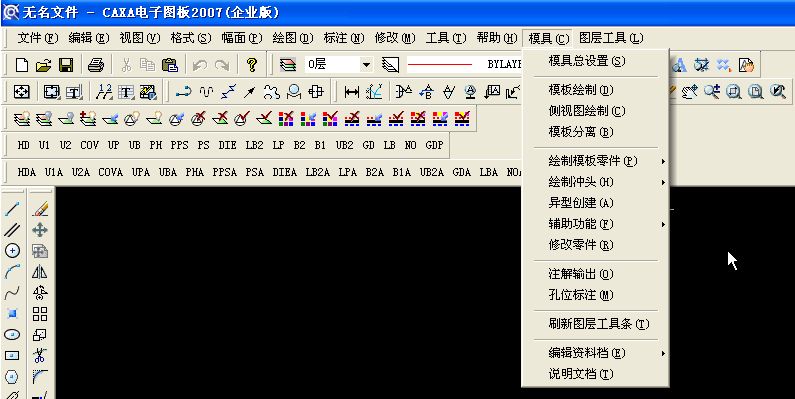Viewport: 795px width, 399px height.
Task: Open the 格式(S) menu
Action: coord(191,38)
